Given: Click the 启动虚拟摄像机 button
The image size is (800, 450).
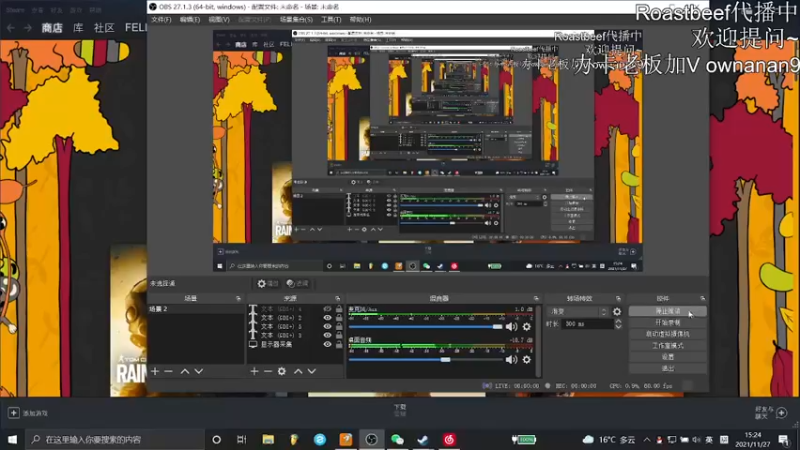Looking at the screenshot, I should (667, 334).
